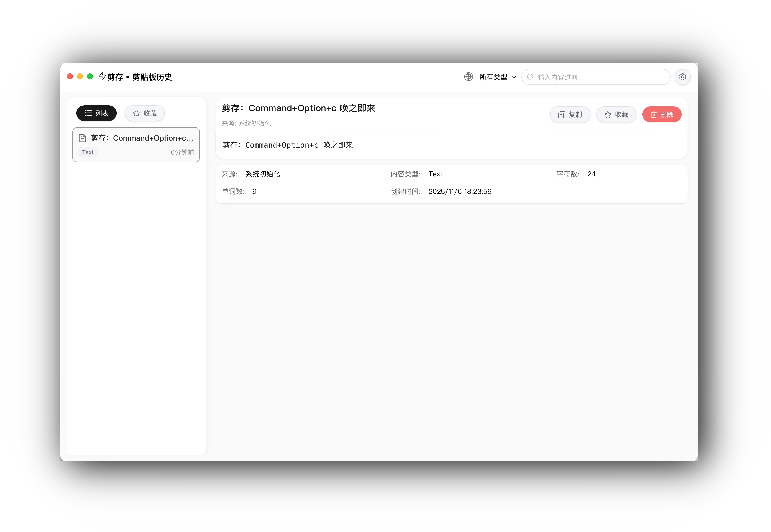
Task: Switch to the 收藏 favorites view
Action: [144, 113]
